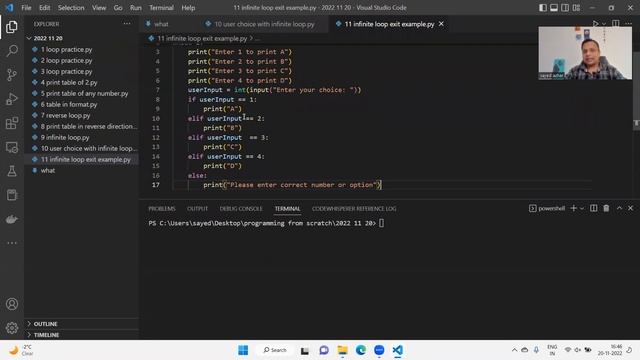Split the terminal panel

pos(593,208)
